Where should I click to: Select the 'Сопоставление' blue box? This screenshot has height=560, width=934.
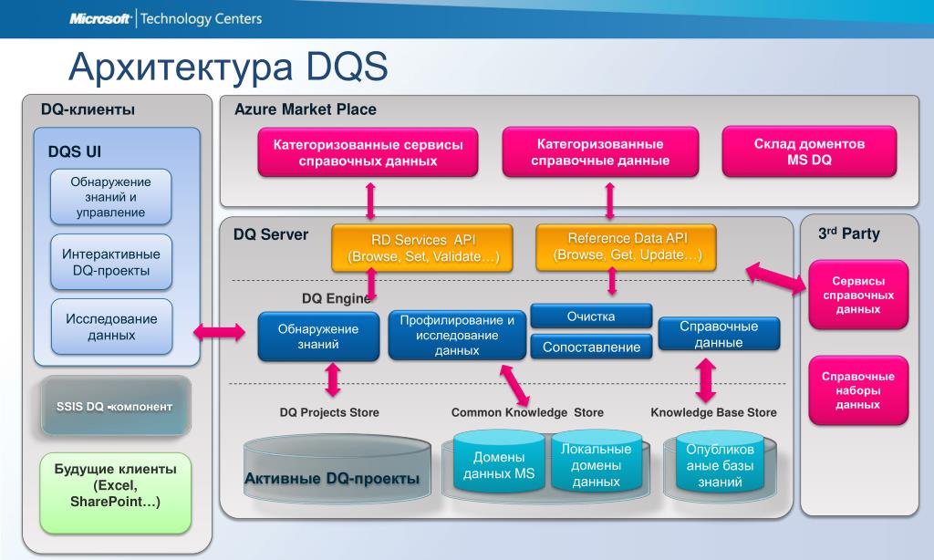(x=591, y=347)
